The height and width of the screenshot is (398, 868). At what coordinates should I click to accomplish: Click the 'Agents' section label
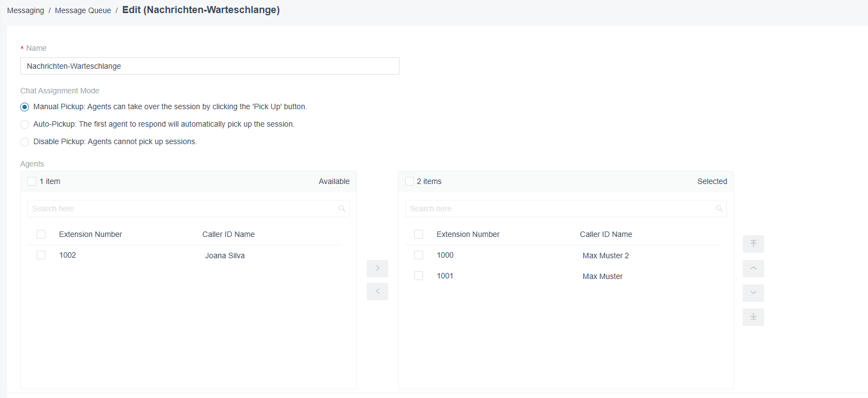32,164
